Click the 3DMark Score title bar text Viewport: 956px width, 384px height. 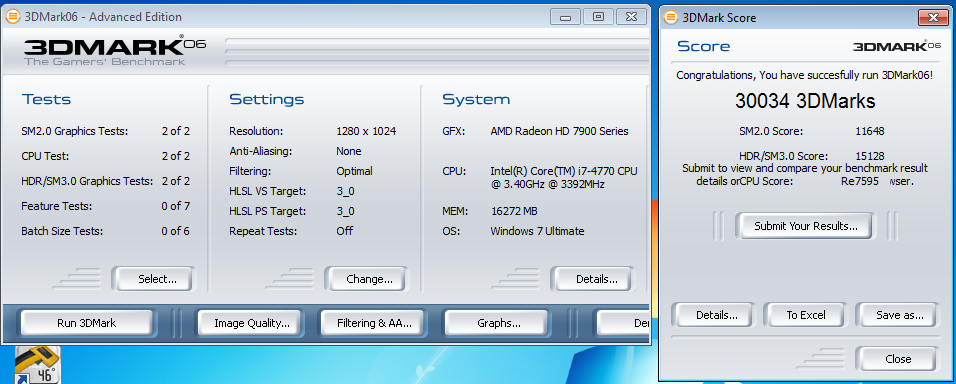(x=719, y=18)
